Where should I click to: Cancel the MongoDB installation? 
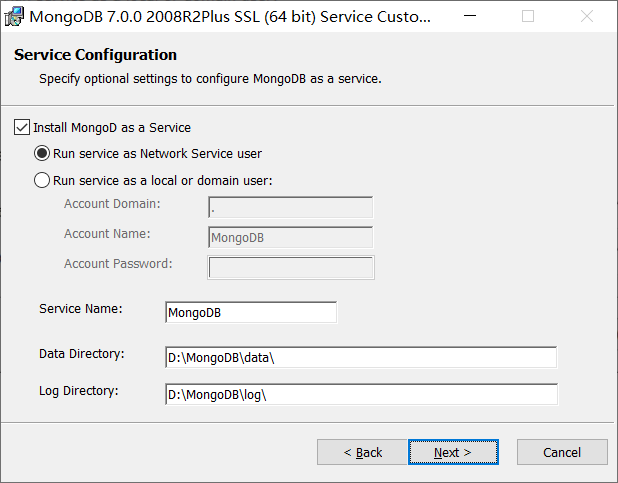point(562,452)
